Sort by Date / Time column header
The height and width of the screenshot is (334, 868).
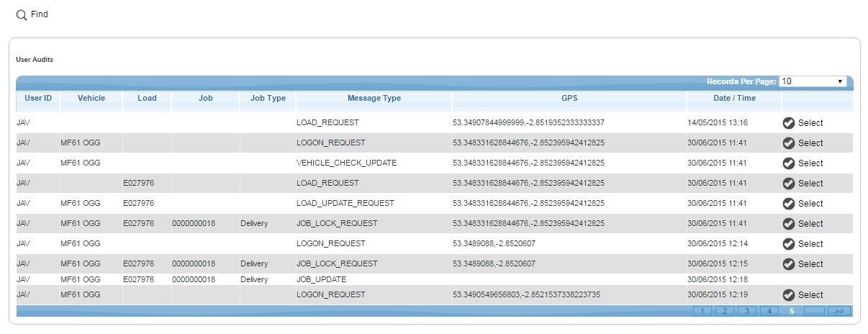click(734, 98)
